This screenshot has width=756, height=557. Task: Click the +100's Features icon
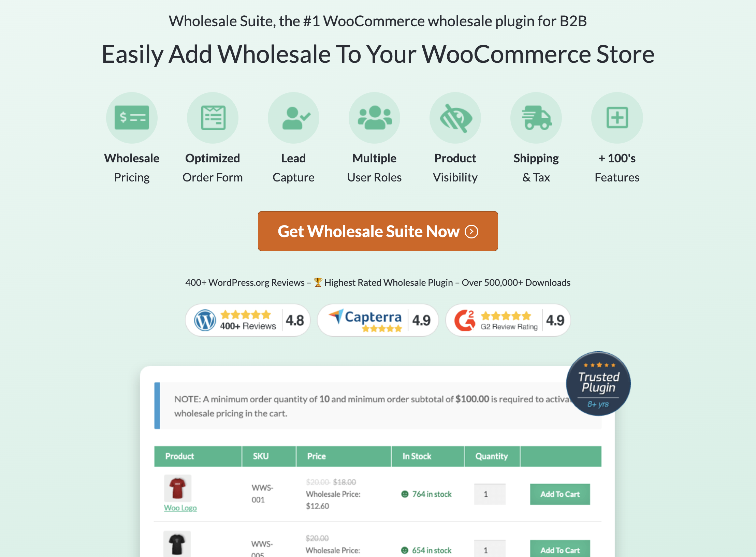(x=616, y=117)
